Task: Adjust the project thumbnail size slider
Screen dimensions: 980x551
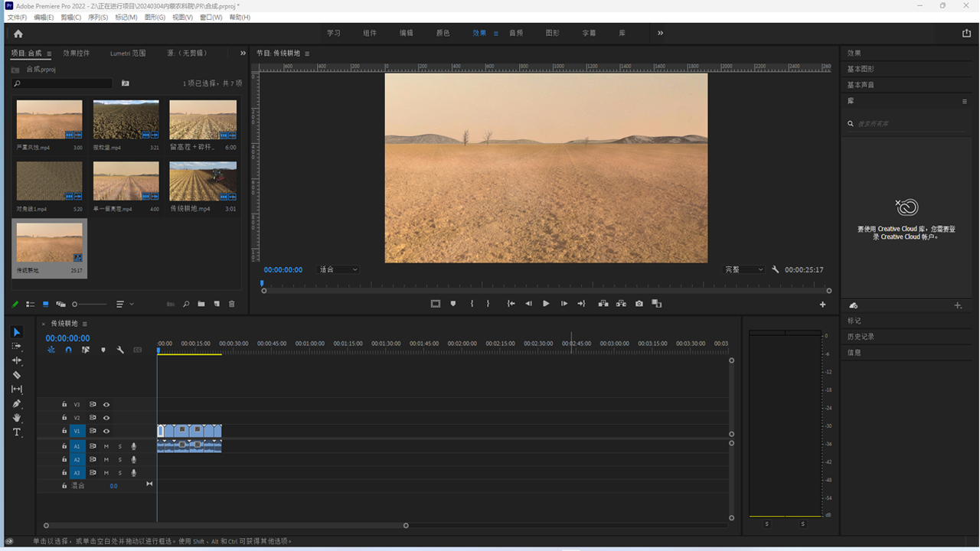Action: click(x=90, y=304)
